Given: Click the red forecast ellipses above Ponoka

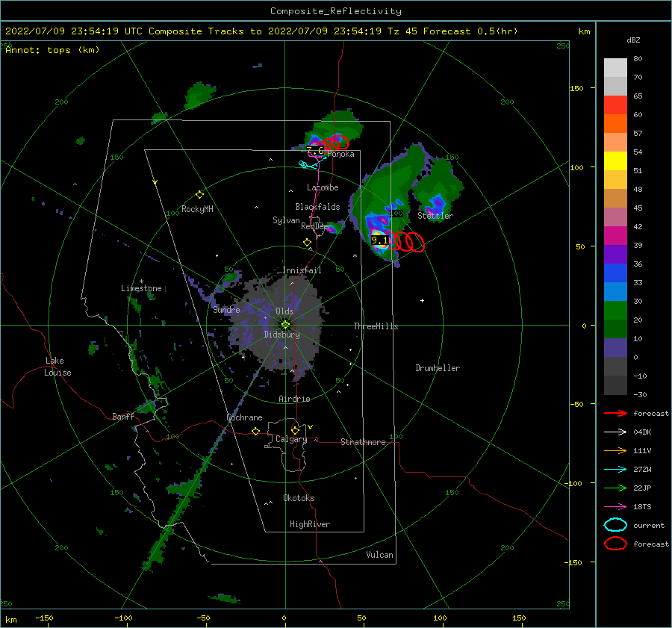Looking at the screenshot, I should (x=336, y=142).
